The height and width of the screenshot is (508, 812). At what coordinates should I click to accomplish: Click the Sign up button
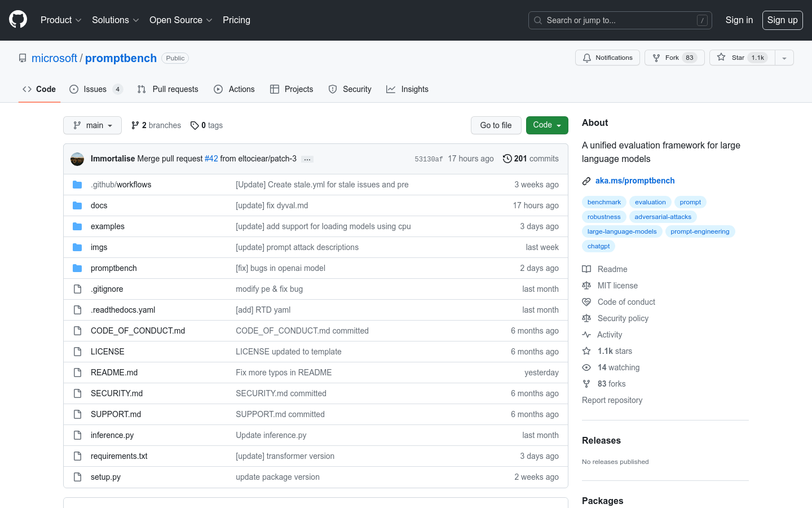click(782, 20)
